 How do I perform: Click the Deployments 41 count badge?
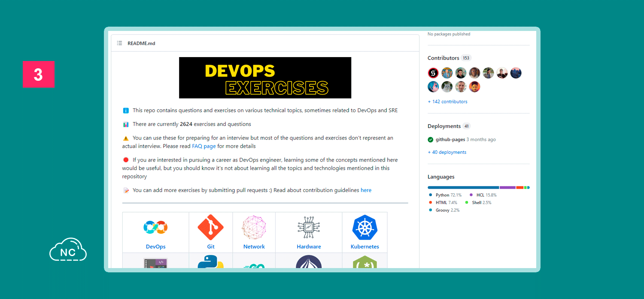tap(467, 126)
